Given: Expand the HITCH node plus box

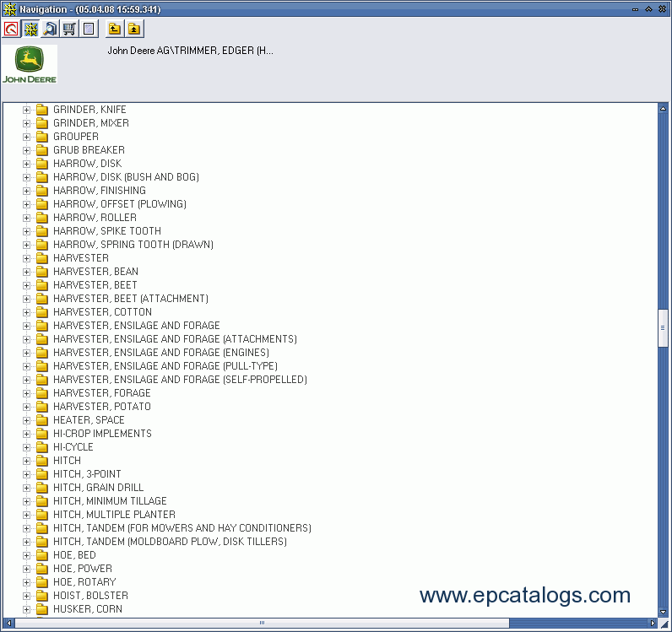Looking at the screenshot, I should pos(26,461).
